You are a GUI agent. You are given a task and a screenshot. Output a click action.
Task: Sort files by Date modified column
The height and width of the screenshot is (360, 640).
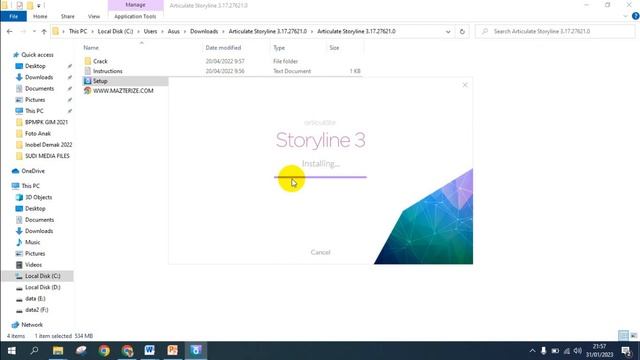[223, 48]
